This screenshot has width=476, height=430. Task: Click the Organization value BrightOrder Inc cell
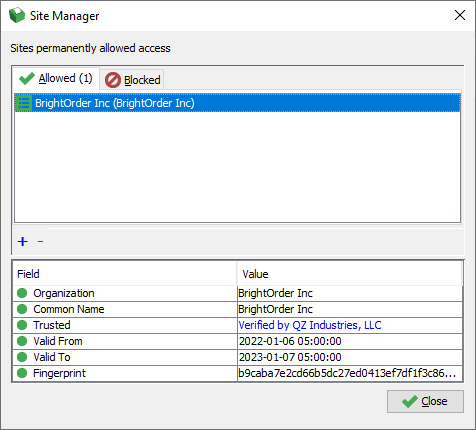(x=350, y=293)
